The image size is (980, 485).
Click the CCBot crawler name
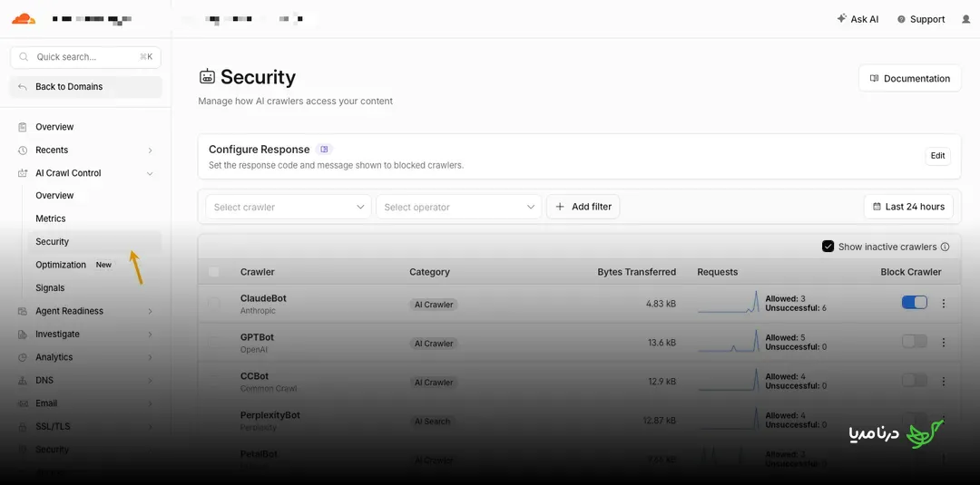coord(254,376)
